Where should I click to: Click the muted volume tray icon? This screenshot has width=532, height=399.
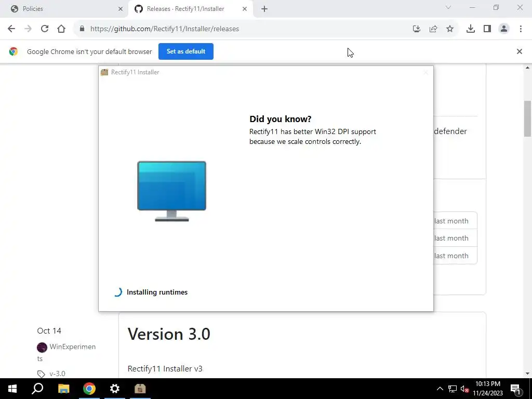click(465, 389)
